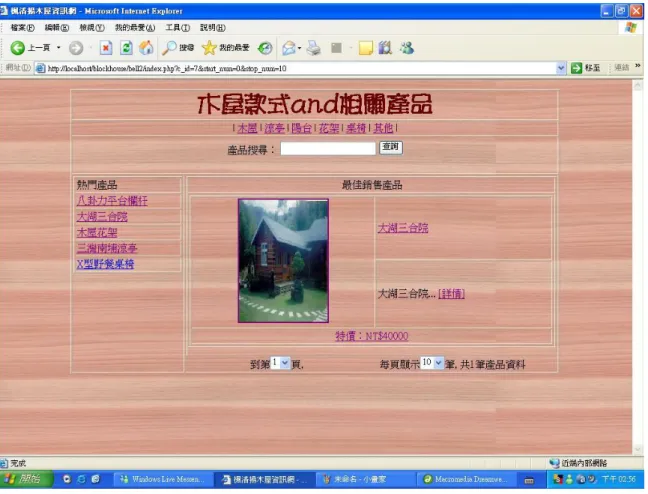The width and height of the screenshot is (648, 494).
Task: Open the 說明(H) menu
Action: tap(213, 28)
